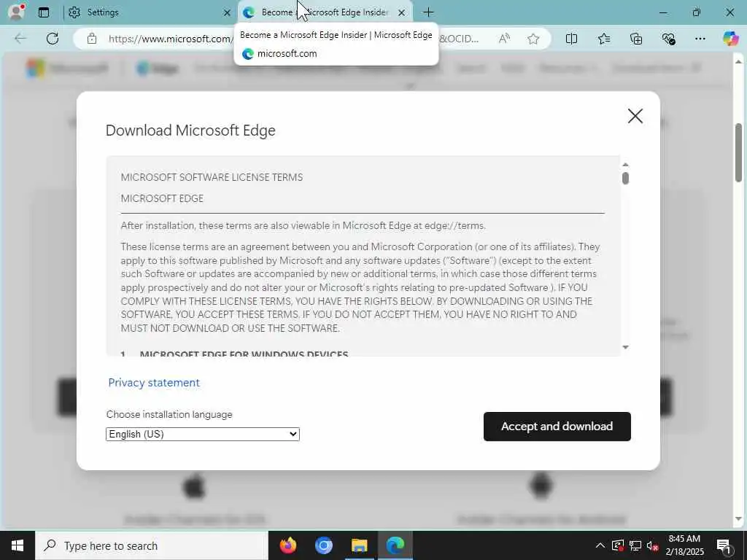The height and width of the screenshot is (560, 747).
Task: Open Collections panel
Action: (x=636, y=39)
